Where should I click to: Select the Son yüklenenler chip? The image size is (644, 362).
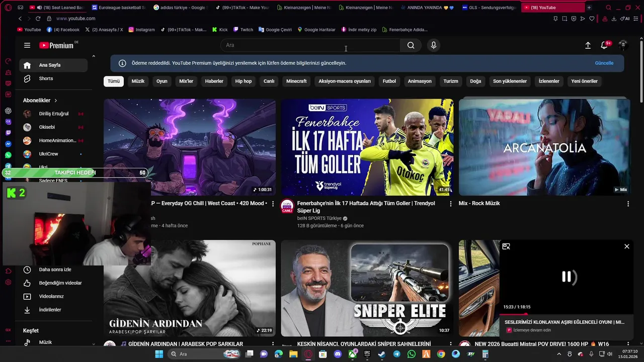click(510, 81)
